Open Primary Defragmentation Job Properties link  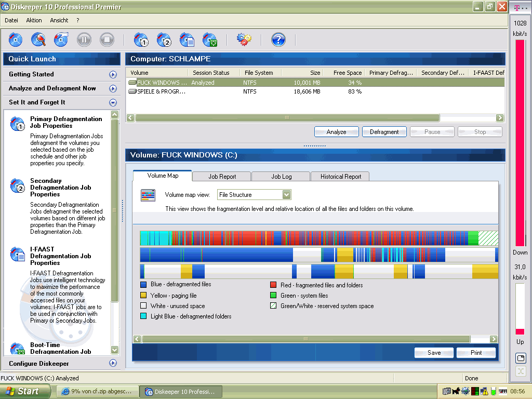(66, 122)
